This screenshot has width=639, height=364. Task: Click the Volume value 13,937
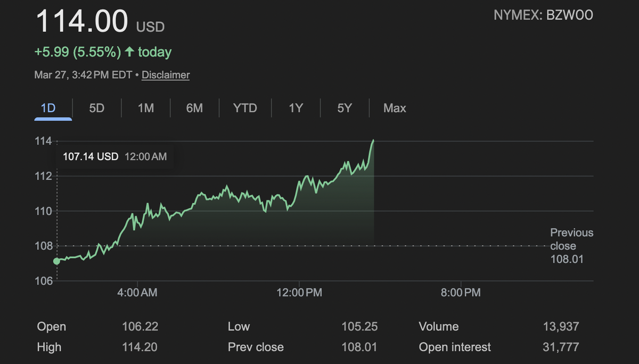[x=561, y=326]
